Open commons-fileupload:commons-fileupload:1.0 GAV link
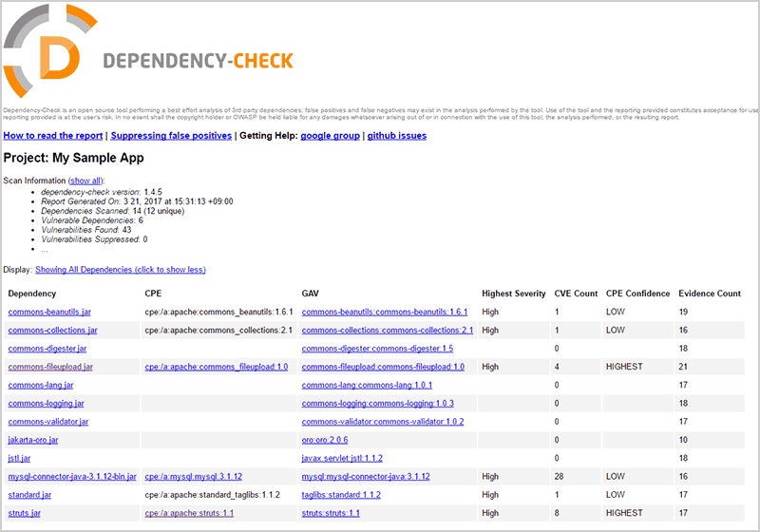Viewport: 760px width, 532px height. [x=383, y=368]
